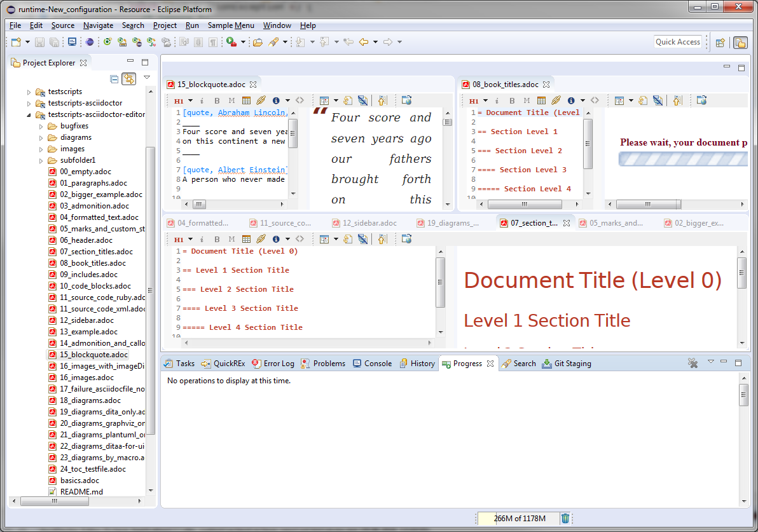Toggle the outline upgrade icon in the toolbar
This screenshot has width=758, height=532.
(x=382, y=100)
